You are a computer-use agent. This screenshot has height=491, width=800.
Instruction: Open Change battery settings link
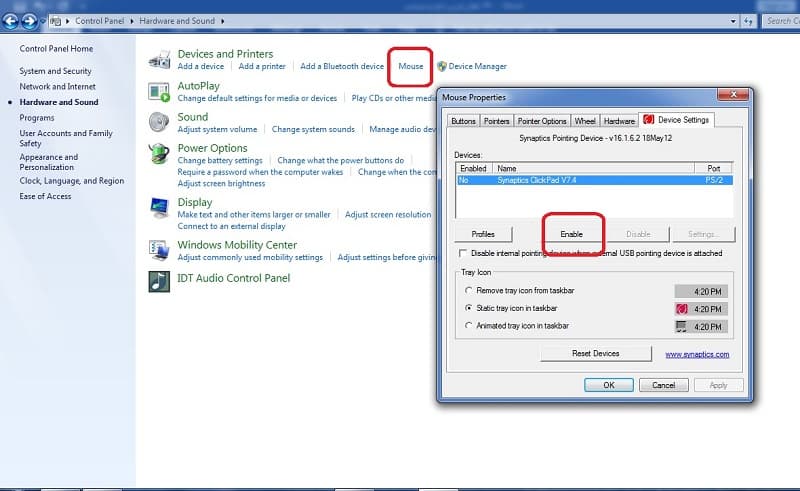click(220, 160)
